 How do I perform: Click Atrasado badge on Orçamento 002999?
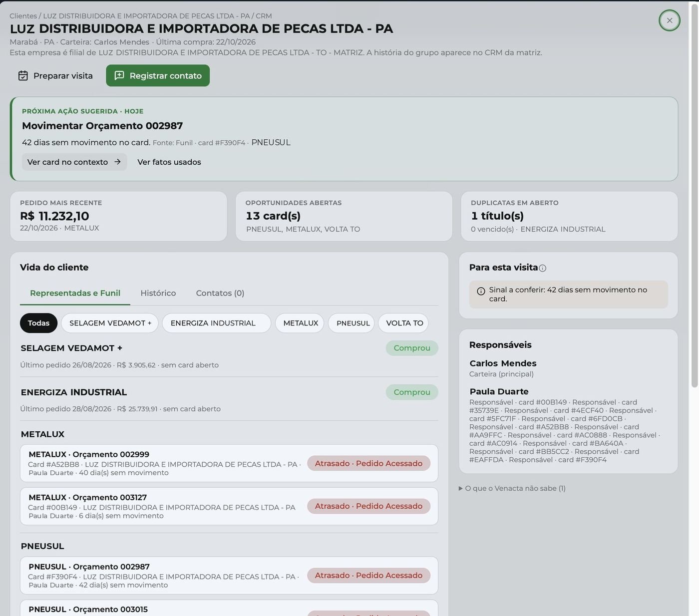pyautogui.click(x=368, y=463)
